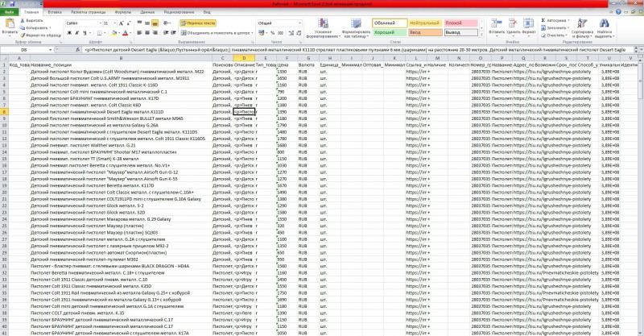644x336 pixels.
Task: Click the text orientation icon
Action: pyautogui.click(x=167, y=23)
